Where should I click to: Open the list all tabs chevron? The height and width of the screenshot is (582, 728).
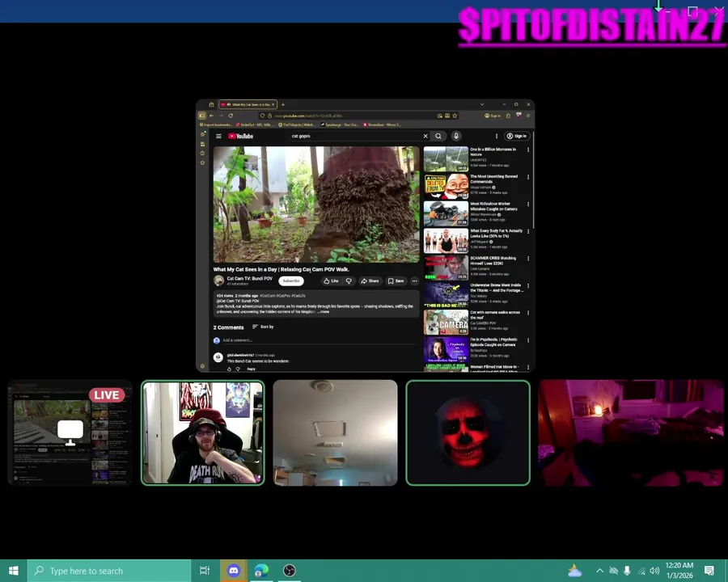pyautogui.click(x=482, y=104)
